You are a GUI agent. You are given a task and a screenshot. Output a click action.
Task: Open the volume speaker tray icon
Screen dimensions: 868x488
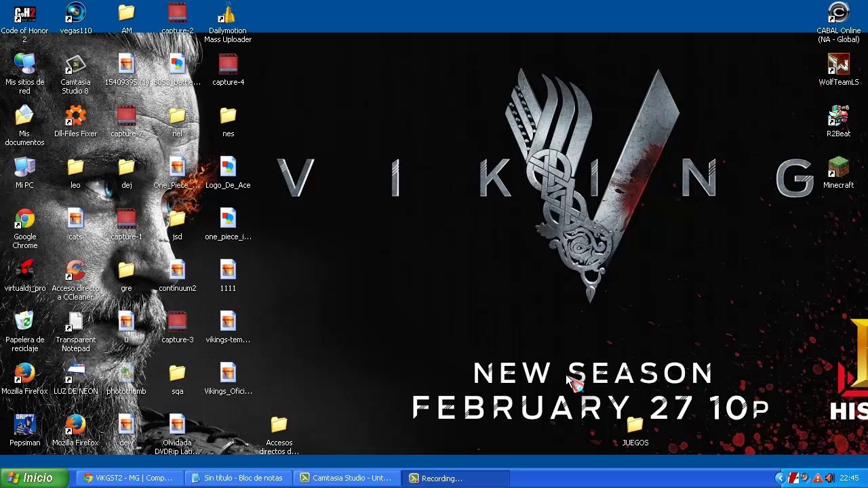point(830,479)
